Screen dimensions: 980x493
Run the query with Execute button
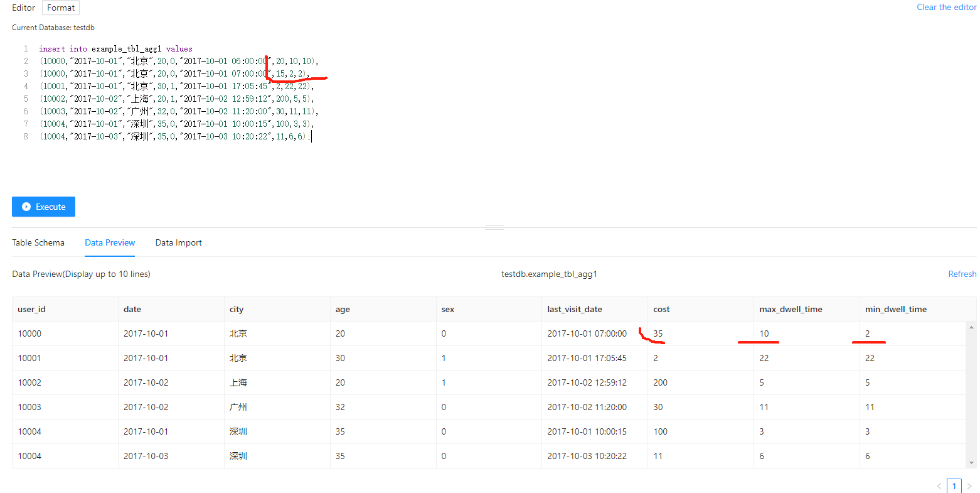click(43, 207)
